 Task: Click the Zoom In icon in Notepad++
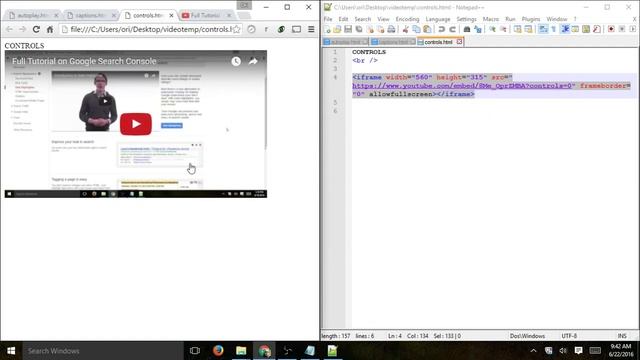(x=492, y=29)
